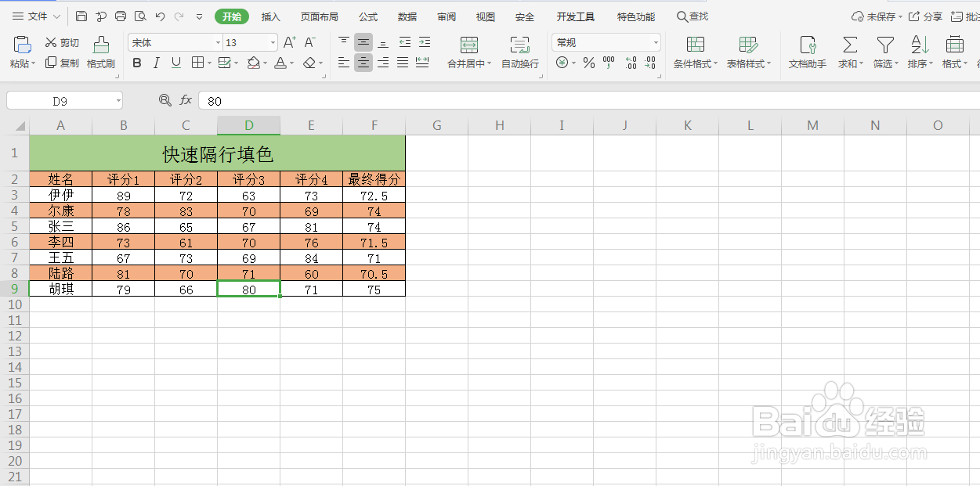Expand the Sum (求和) dropdown
980x486 pixels.
click(862, 64)
